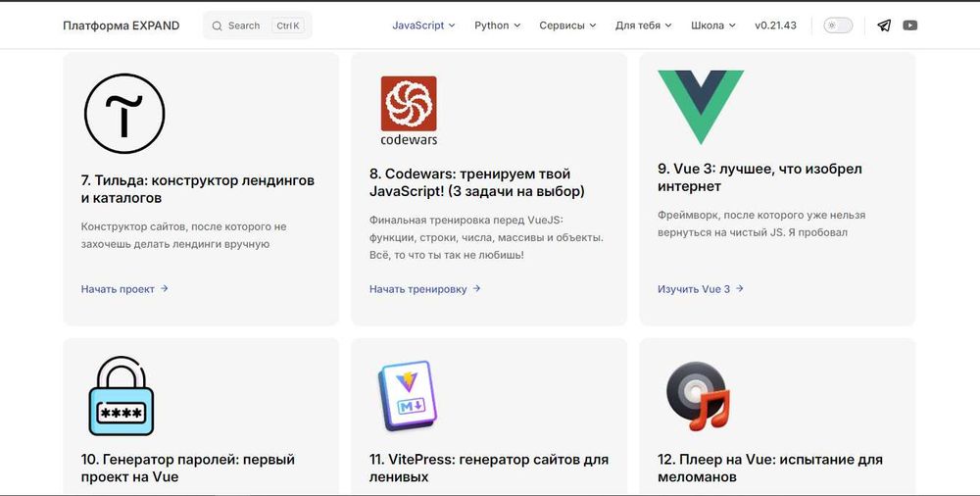Expand the Python menu
This screenshot has height=496, width=980.
tap(498, 25)
